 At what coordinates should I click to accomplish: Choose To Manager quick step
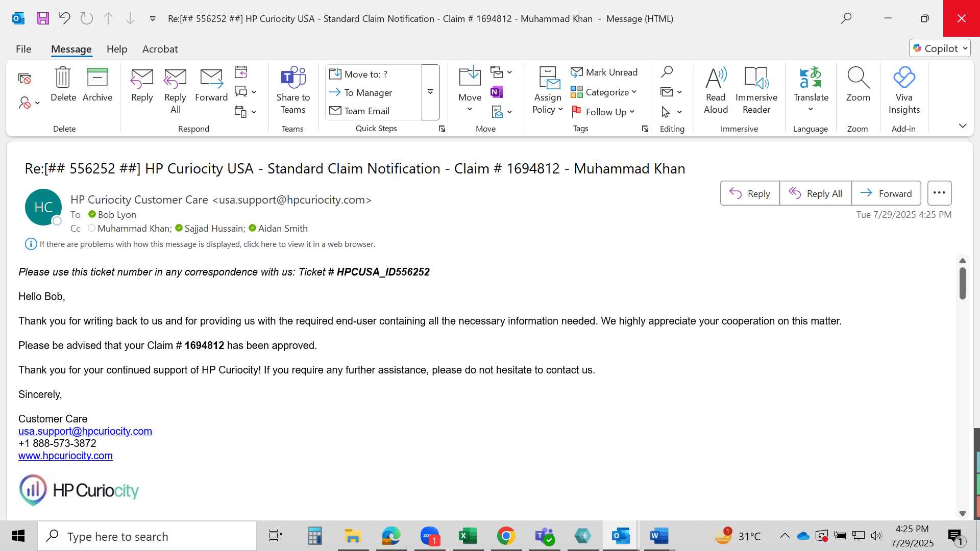pyautogui.click(x=374, y=92)
